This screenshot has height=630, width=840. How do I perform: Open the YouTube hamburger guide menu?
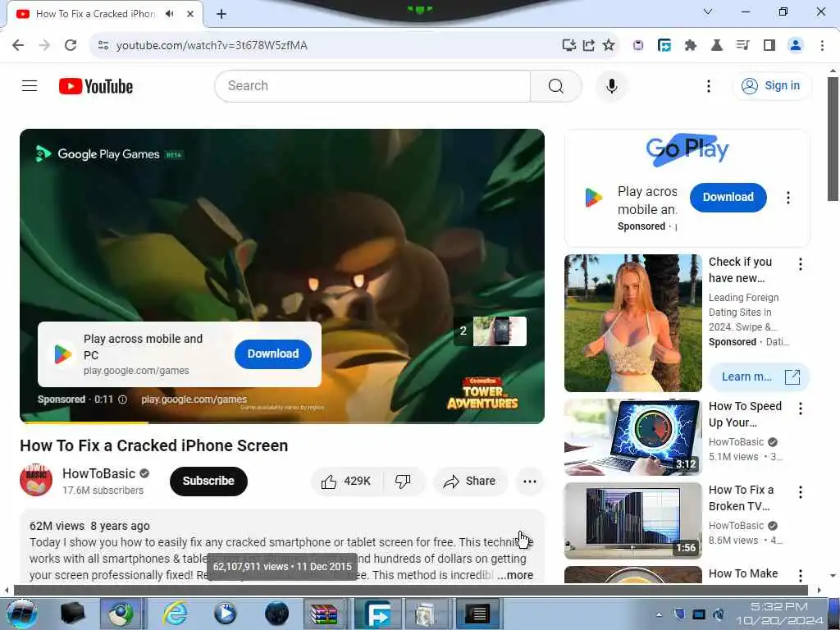tap(30, 85)
